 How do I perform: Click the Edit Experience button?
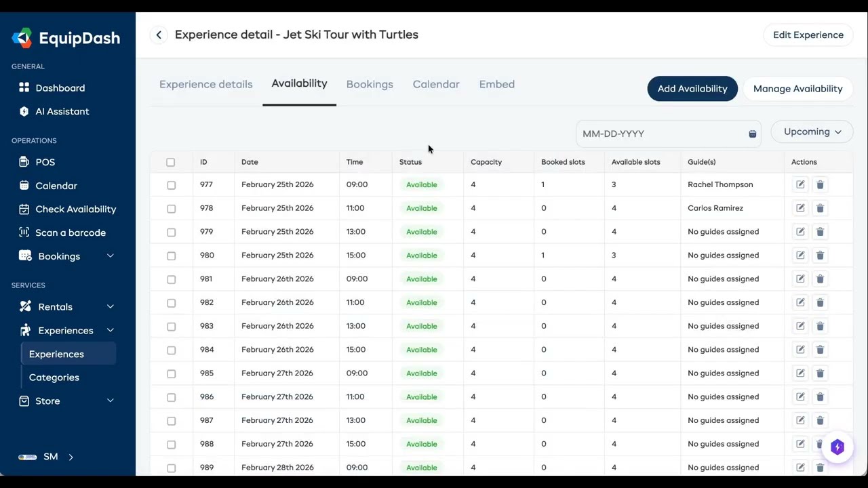pos(808,35)
